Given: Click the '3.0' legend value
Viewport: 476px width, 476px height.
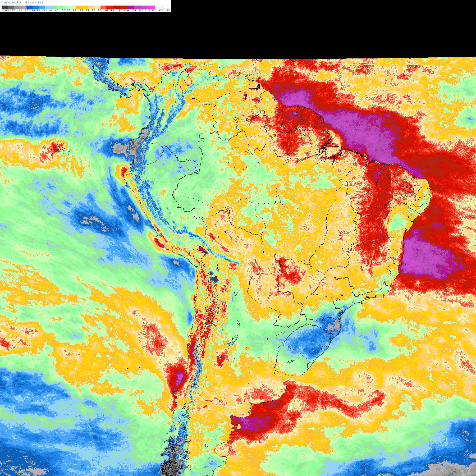Looking at the screenshot, I should tap(38, 10).
